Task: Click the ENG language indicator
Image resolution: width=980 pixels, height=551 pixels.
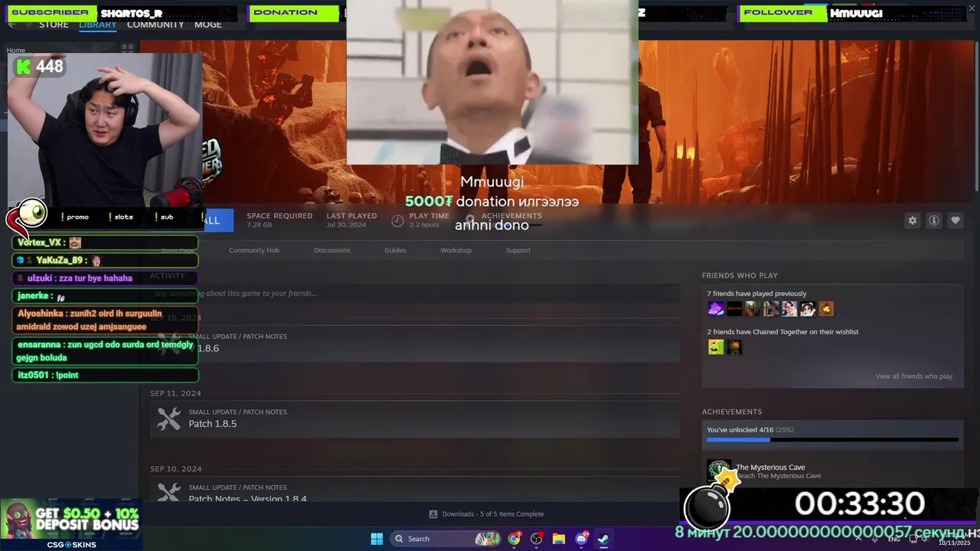Action: [894, 540]
